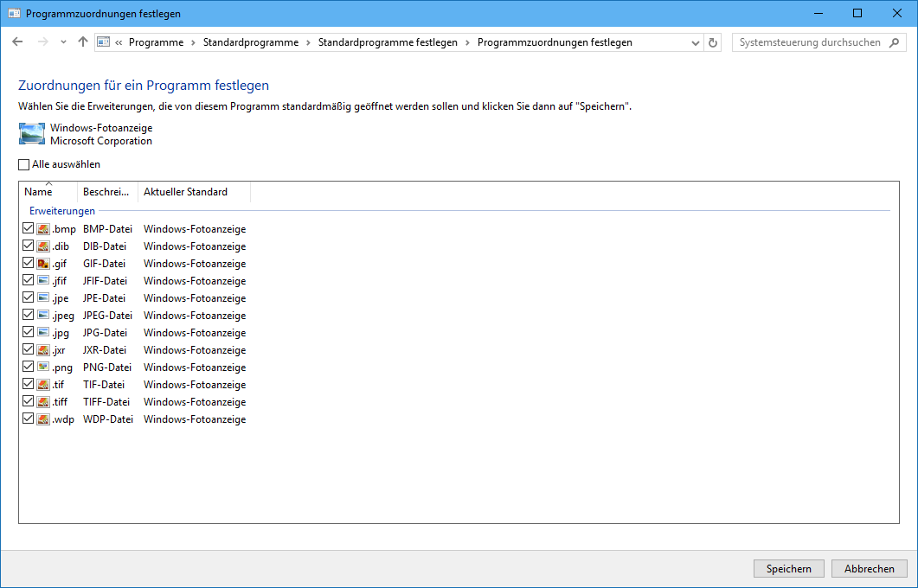Uncheck the .jpg extension checkbox
This screenshot has height=588, width=918.
tap(28, 332)
